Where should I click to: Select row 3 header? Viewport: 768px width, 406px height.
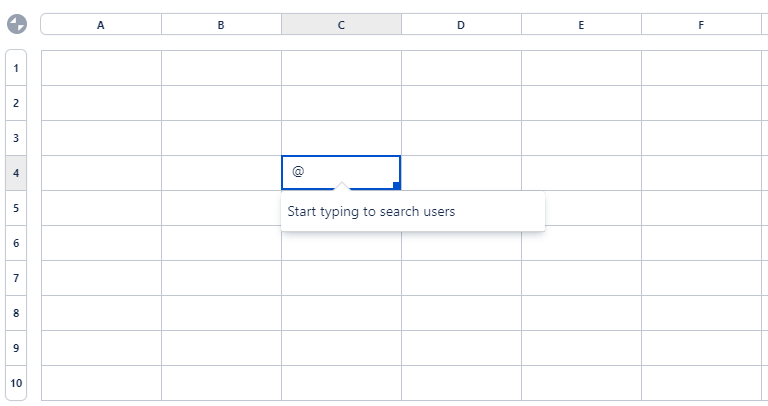(x=17, y=138)
